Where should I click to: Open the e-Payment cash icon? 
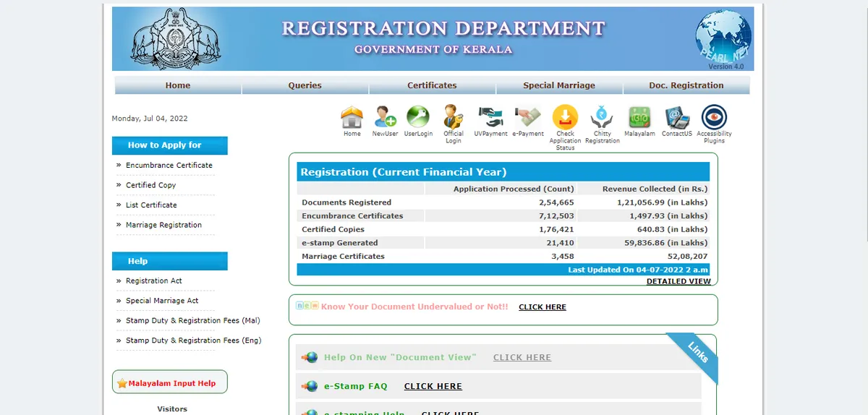pyautogui.click(x=528, y=117)
